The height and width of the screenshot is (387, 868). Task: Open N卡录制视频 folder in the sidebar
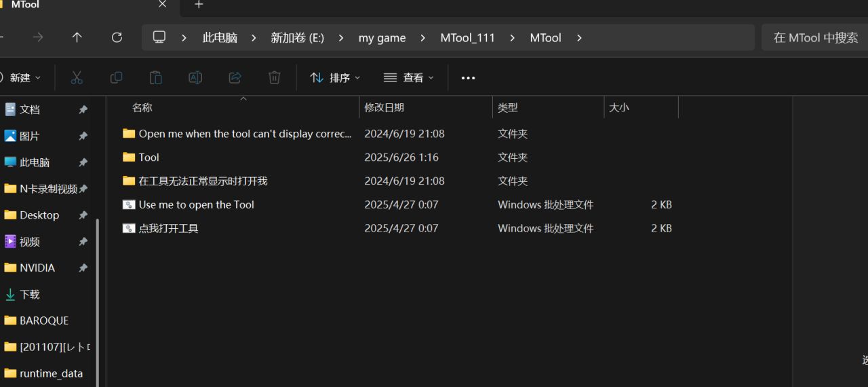(48, 189)
